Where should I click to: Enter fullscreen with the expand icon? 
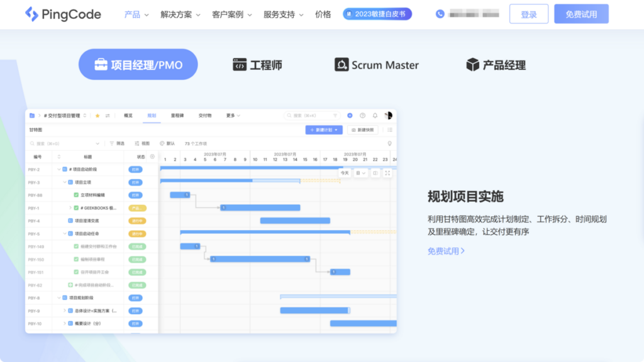coord(387,173)
